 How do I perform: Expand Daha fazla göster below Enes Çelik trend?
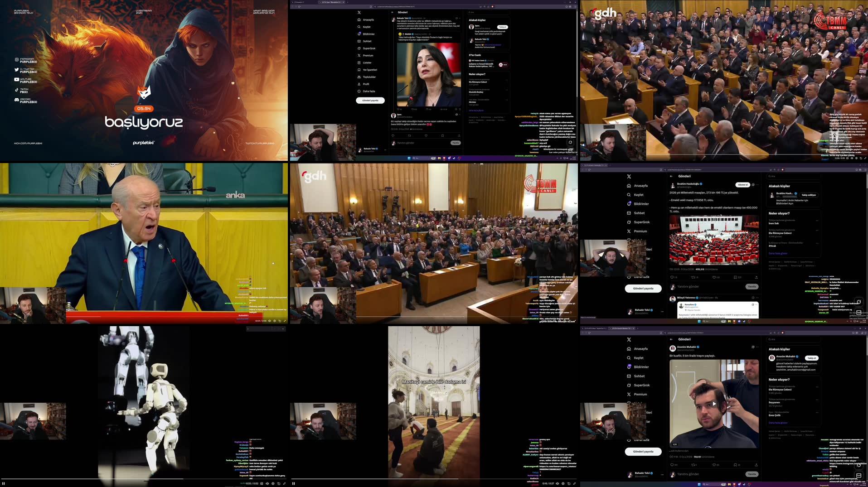(x=778, y=423)
